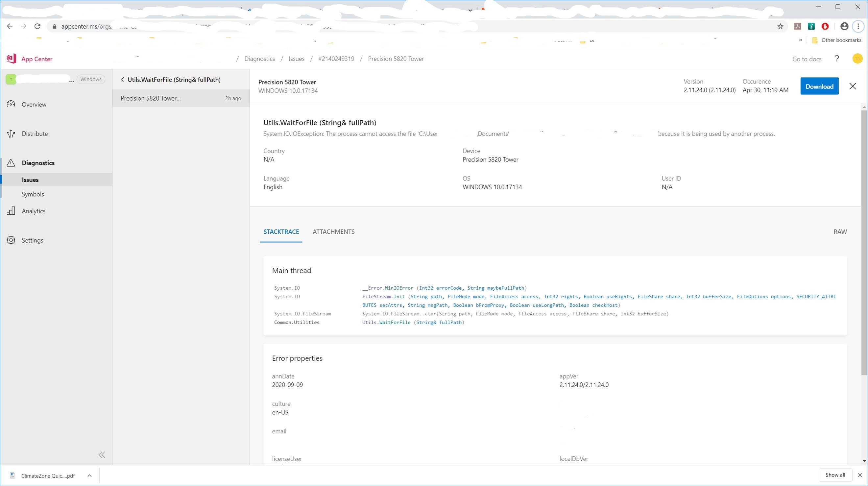Toggle RAW stacktrace view
868x486 pixels.
pyautogui.click(x=840, y=231)
